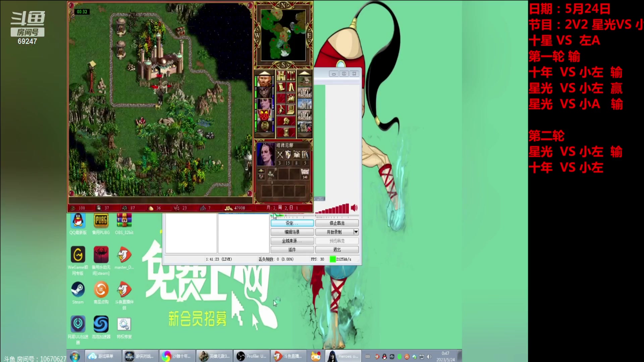Switch to Profile: U... OBS taskbar item
The image size is (644, 362).
(252, 356)
